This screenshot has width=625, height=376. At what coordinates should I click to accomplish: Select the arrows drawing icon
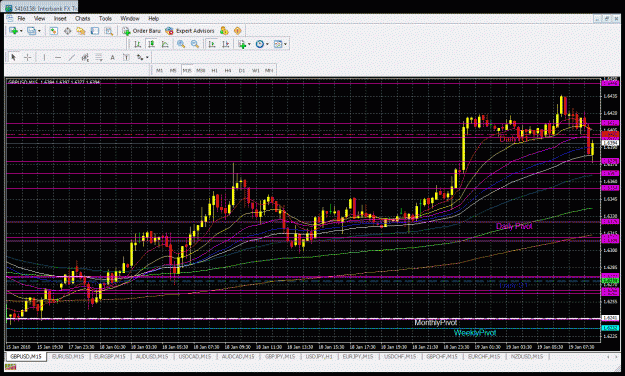click(x=140, y=57)
